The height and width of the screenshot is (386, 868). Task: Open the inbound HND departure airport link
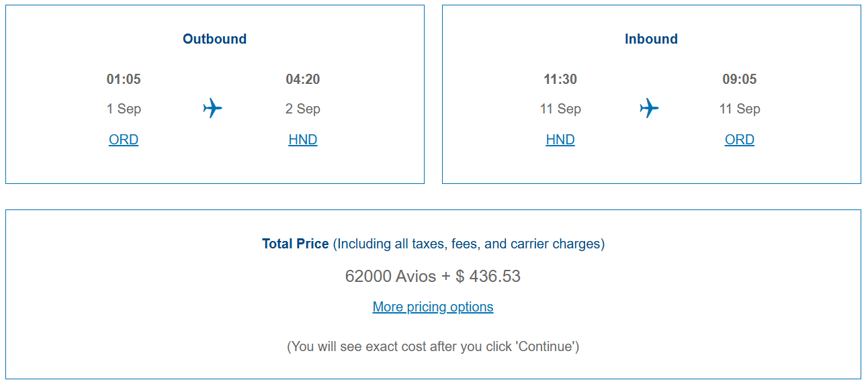(560, 140)
